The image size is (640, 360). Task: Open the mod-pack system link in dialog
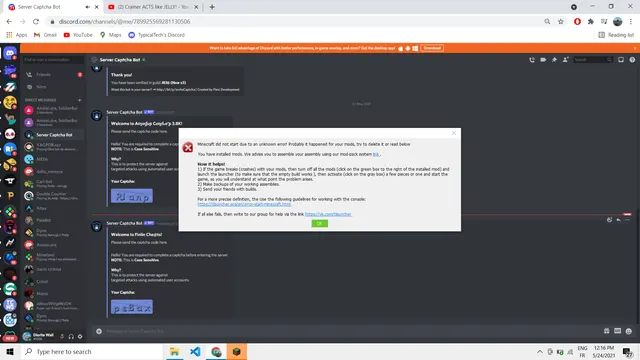coord(376,154)
